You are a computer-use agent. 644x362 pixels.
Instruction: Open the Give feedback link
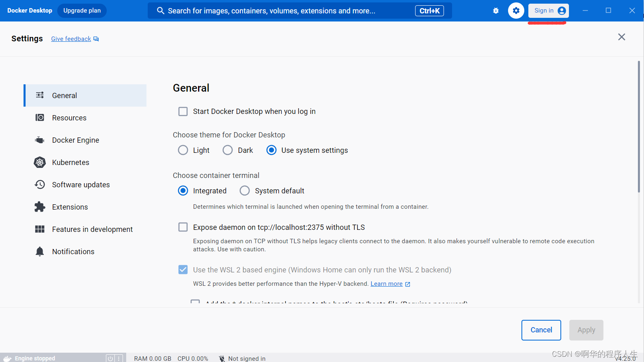pos(71,39)
